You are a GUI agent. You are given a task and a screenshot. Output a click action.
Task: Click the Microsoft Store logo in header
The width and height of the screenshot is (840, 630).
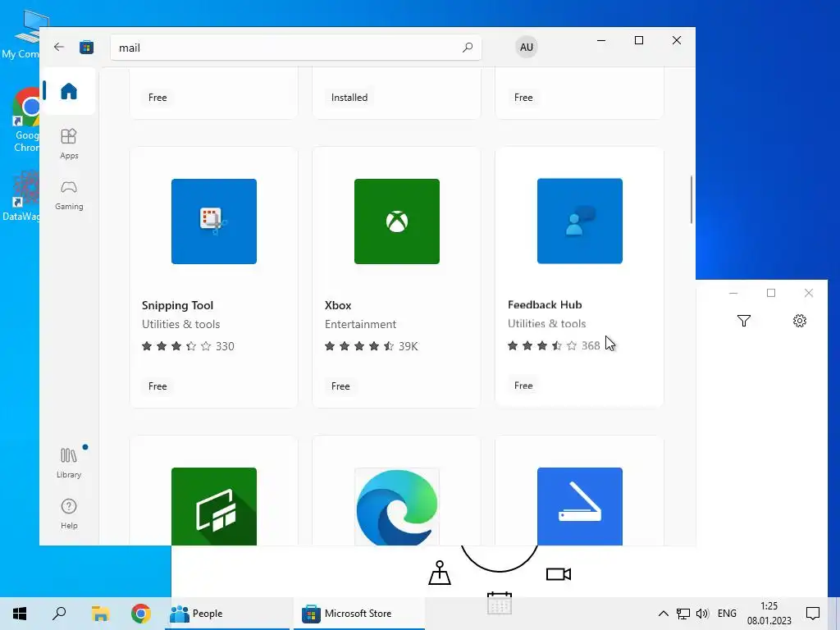point(86,47)
